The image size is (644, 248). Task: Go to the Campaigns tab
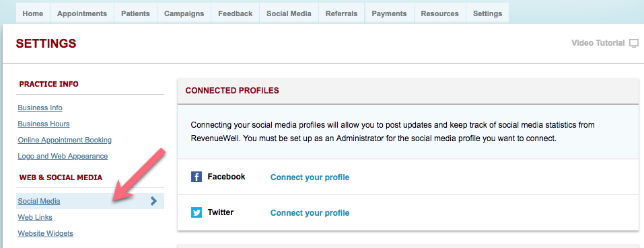click(x=184, y=13)
